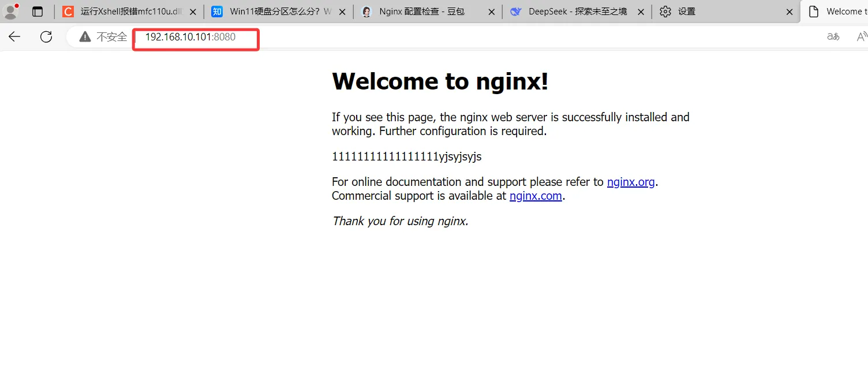The height and width of the screenshot is (377, 868).
Task: Select the Welcome to nginx tab
Action: pos(835,12)
